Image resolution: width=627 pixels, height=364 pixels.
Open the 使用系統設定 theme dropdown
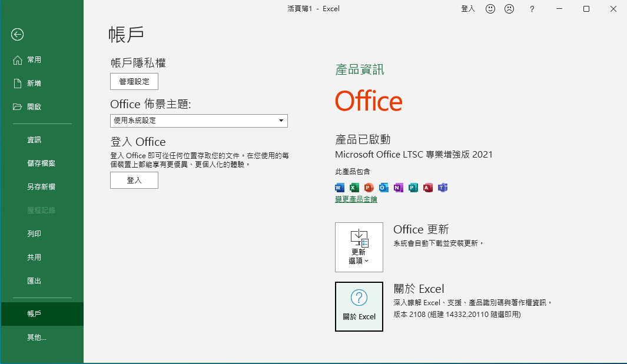199,121
